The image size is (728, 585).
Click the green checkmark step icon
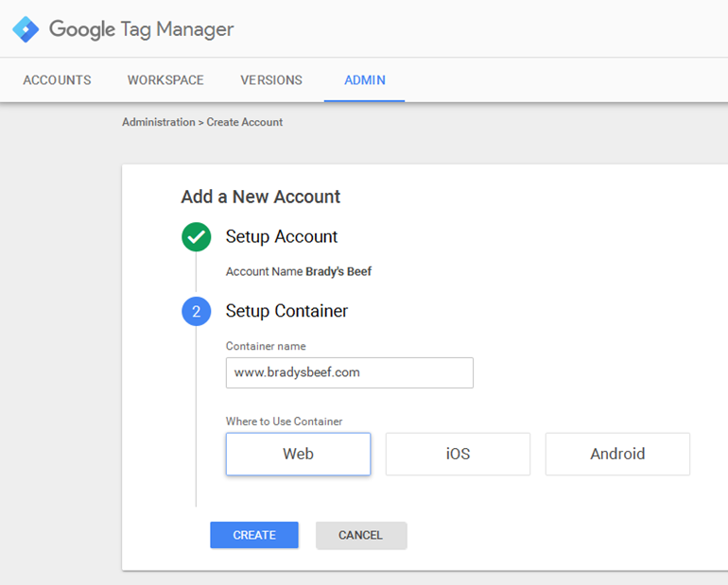[x=197, y=237]
